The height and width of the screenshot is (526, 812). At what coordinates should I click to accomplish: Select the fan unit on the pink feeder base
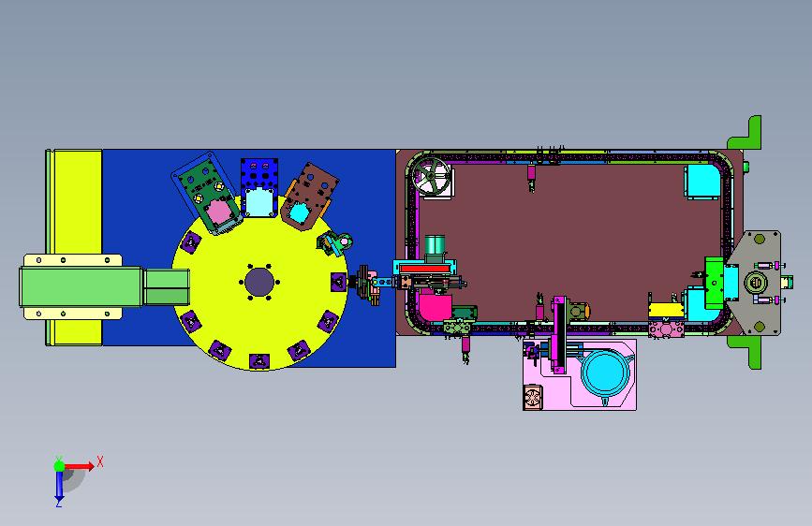click(533, 398)
